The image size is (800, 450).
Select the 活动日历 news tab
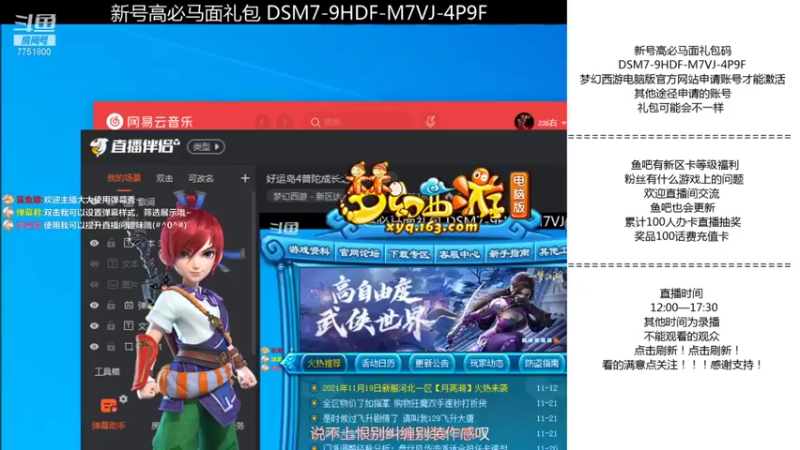coord(378,363)
